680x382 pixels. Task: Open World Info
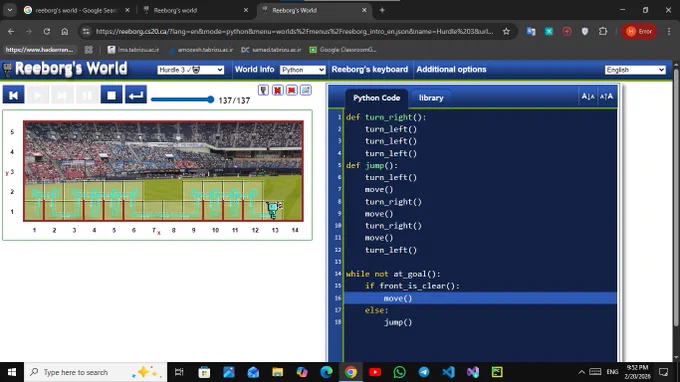point(255,69)
